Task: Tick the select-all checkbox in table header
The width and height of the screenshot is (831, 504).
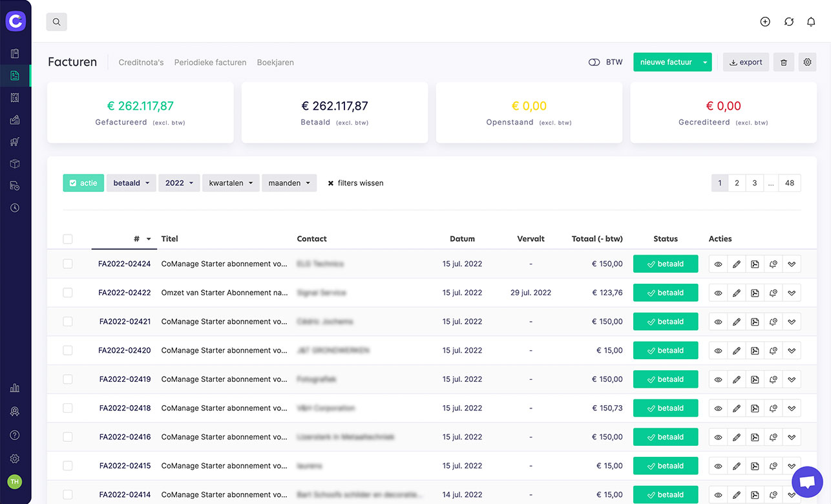Action: coord(68,239)
